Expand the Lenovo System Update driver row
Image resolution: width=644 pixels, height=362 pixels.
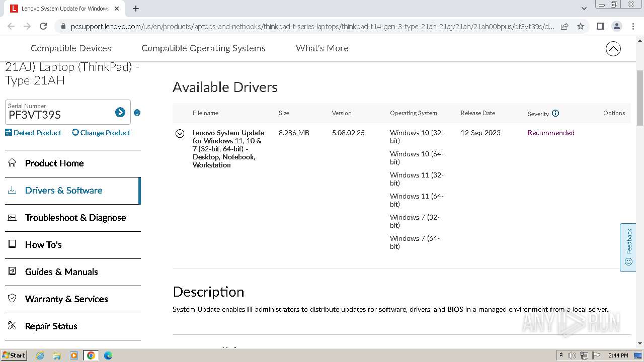coord(180,133)
